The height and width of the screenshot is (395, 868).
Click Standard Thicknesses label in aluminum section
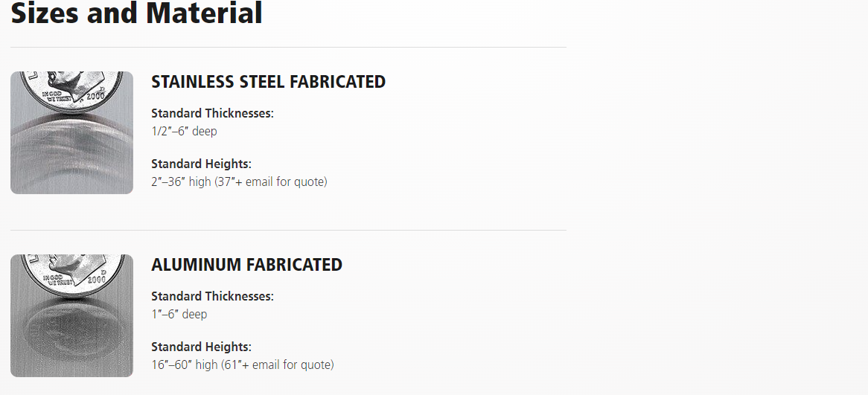tap(213, 297)
